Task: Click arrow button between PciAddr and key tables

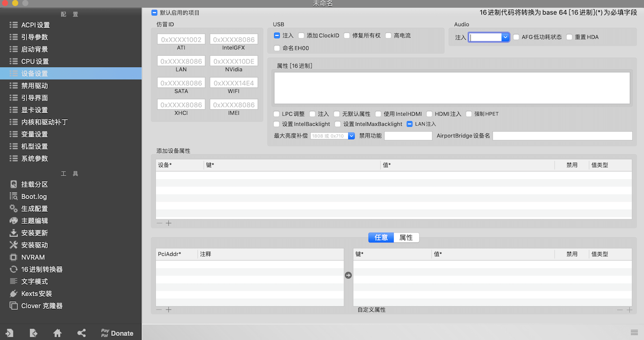Action: (348, 276)
